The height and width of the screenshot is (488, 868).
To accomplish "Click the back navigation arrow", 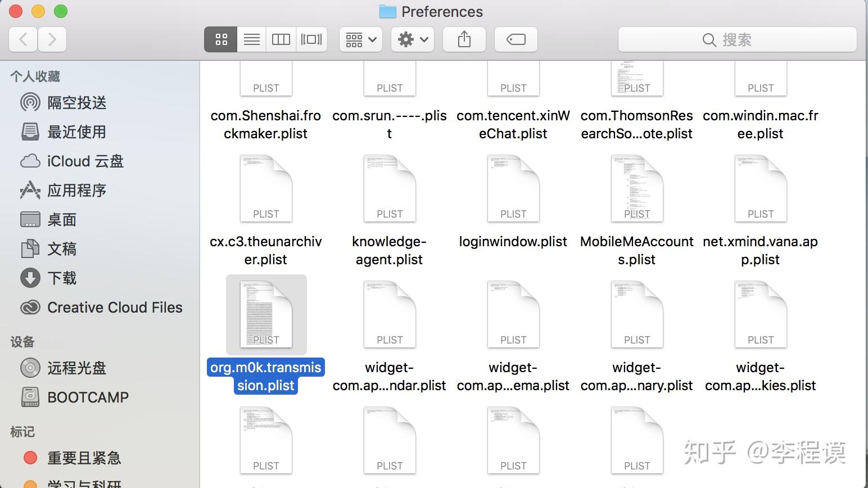I will pyautogui.click(x=22, y=39).
